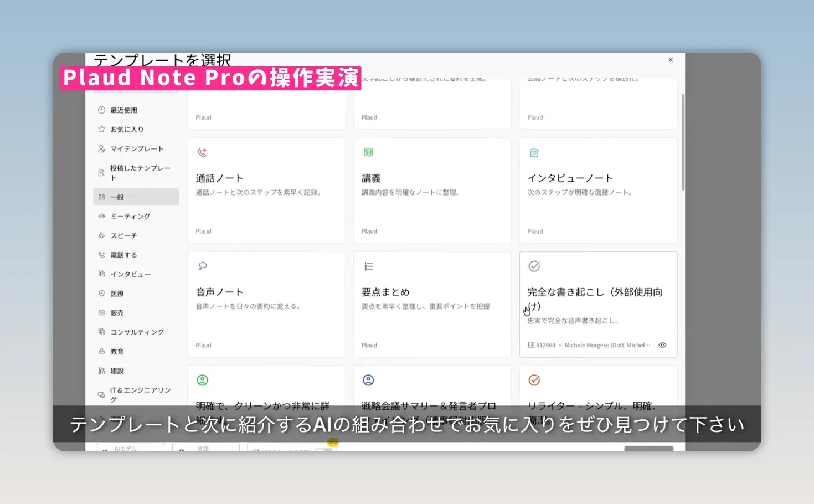Open the お気に入り category
The width and height of the screenshot is (814, 504).
coord(136,129)
